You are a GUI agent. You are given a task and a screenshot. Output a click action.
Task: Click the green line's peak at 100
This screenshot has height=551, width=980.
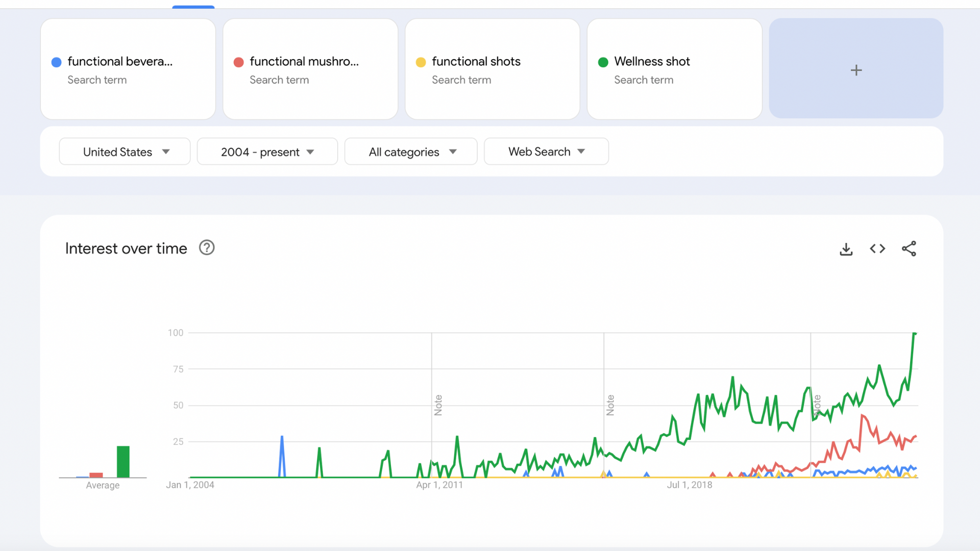[x=915, y=334]
